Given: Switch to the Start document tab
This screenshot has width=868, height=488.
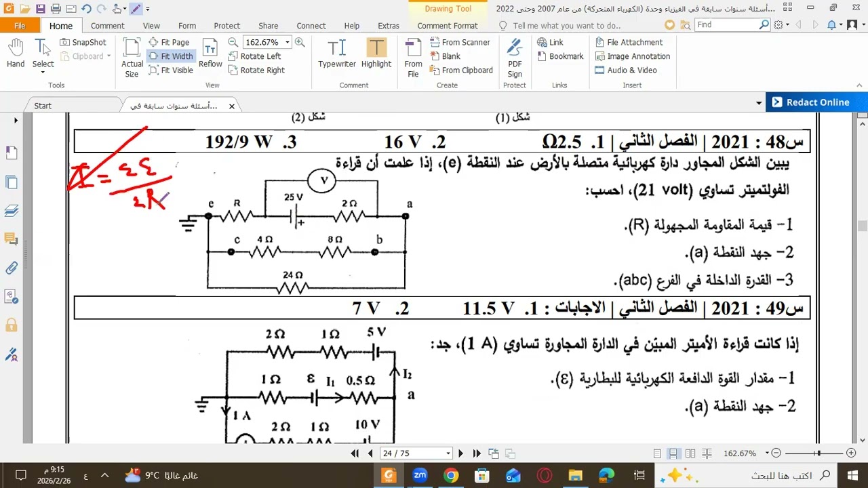Looking at the screenshot, I should tap(43, 106).
